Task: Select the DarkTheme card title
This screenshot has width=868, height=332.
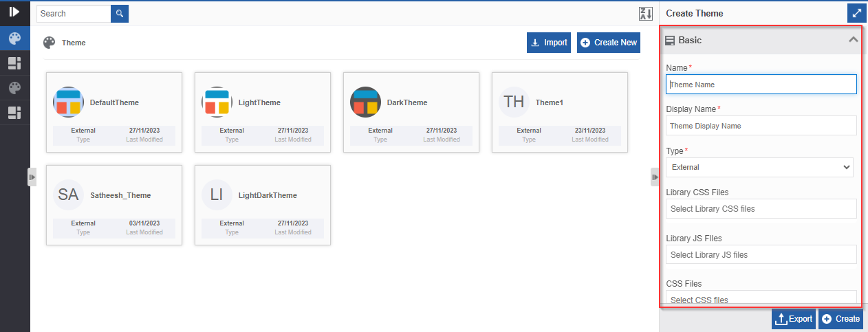Action: pyautogui.click(x=407, y=102)
